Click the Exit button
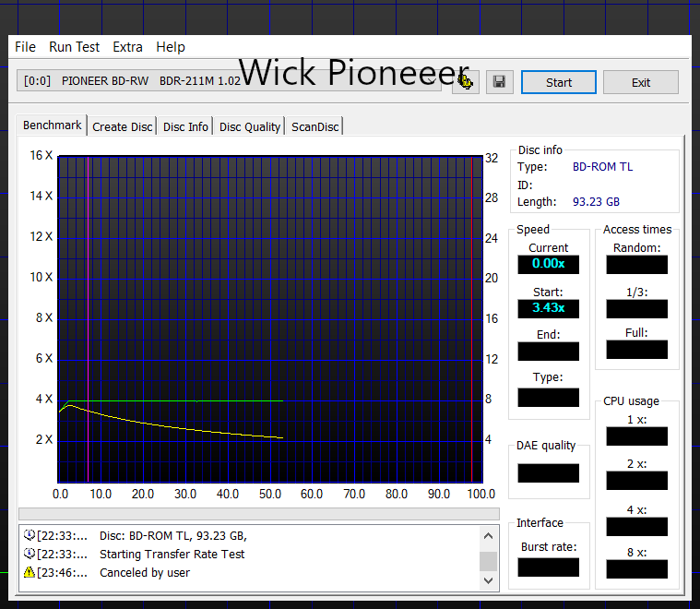700x609 pixels. click(641, 82)
